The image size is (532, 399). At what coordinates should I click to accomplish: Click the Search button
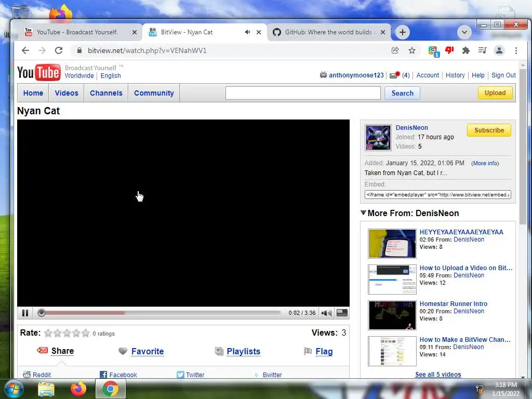click(403, 93)
